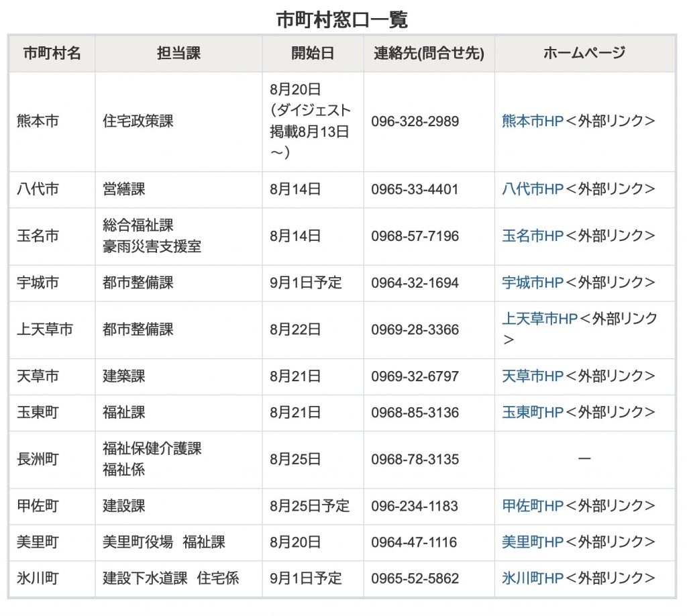Image resolution: width=687 pixels, height=616 pixels.
Task: Click phone number 096-234-1183
Action: click(x=415, y=507)
